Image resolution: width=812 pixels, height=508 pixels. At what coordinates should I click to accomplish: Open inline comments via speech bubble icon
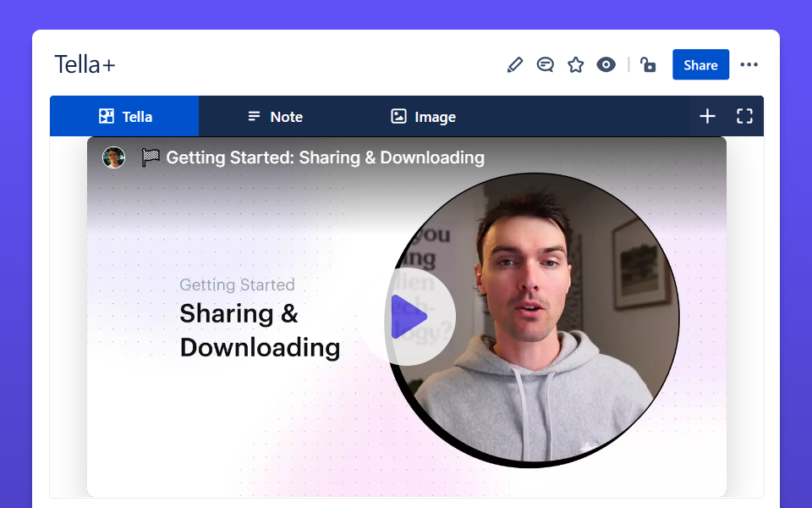pyautogui.click(x=546, y=65)
